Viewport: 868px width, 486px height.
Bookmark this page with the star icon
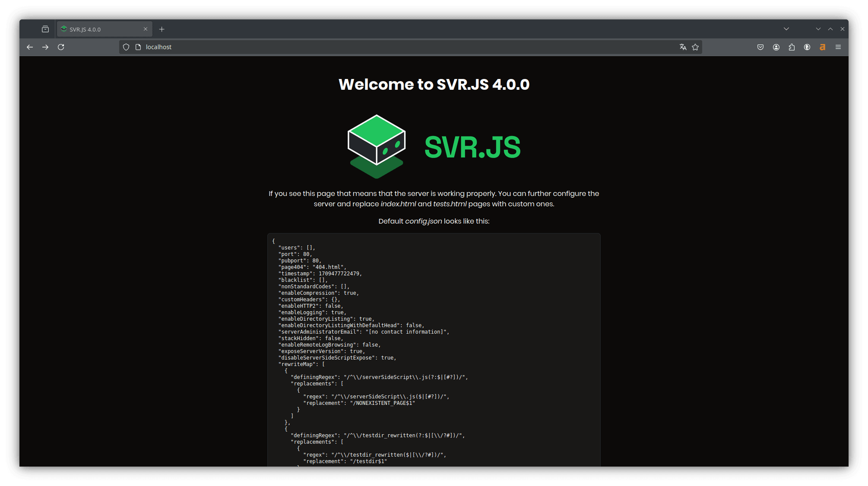coord(695,47)
